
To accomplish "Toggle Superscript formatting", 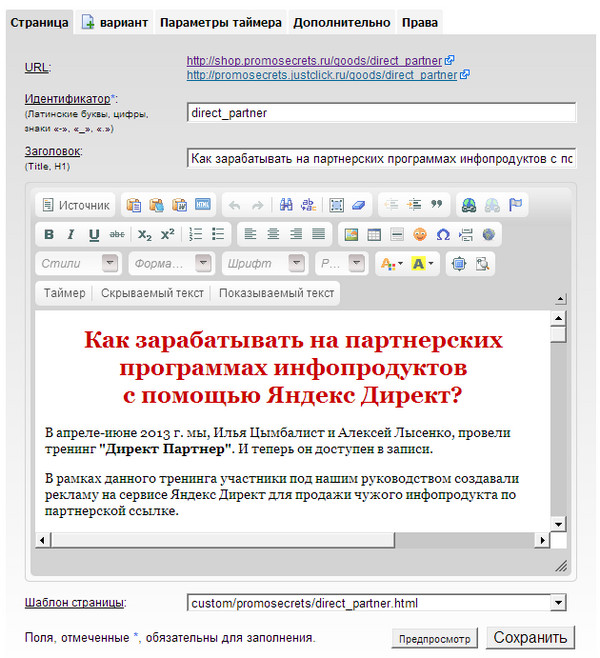I will [x=167, y=234].
